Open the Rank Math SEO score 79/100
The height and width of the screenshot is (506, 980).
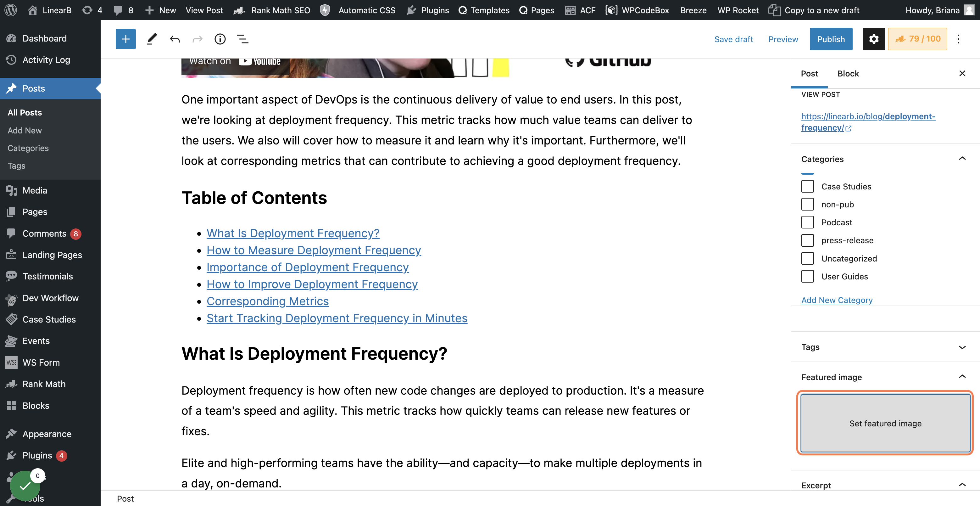(x=917, y=39)
